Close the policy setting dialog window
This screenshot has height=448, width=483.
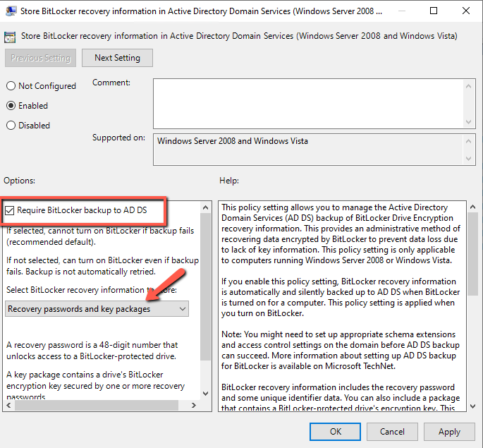466,11
